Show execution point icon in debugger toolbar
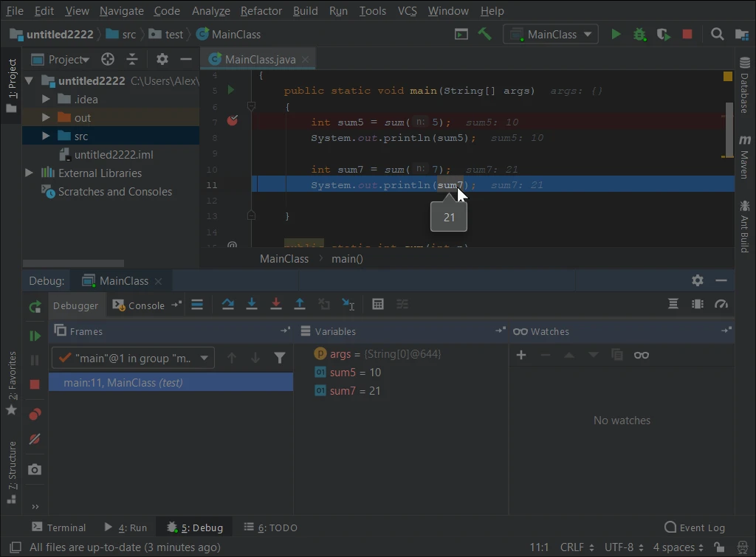The width and height of the screenshot is (756, 557). pyautogui.click(x=197, y=304)
